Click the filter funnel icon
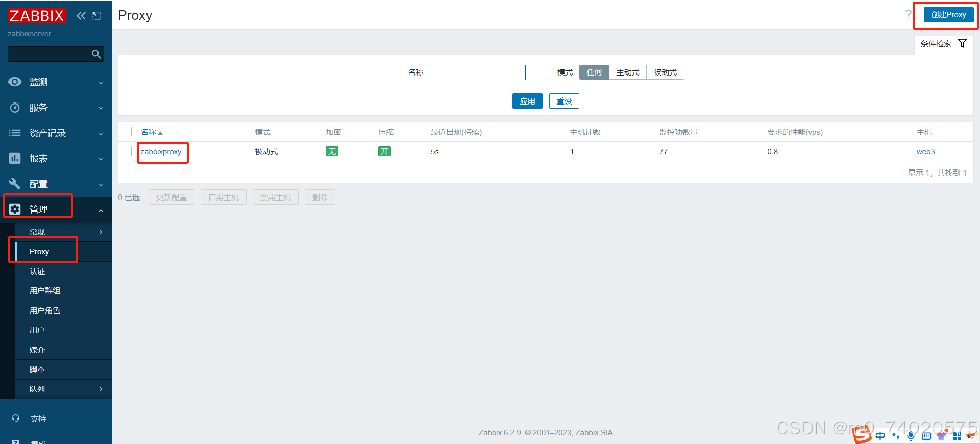This screenshot has width=980, height=444. (962, 43)
